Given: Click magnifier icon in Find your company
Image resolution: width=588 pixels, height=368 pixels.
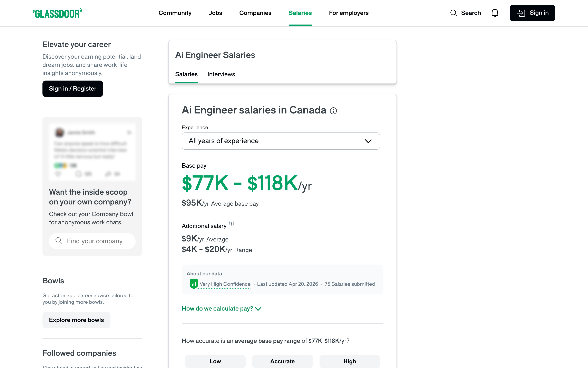Looking at the screenshot, I should pyautogui.click(x=59, y=240).
